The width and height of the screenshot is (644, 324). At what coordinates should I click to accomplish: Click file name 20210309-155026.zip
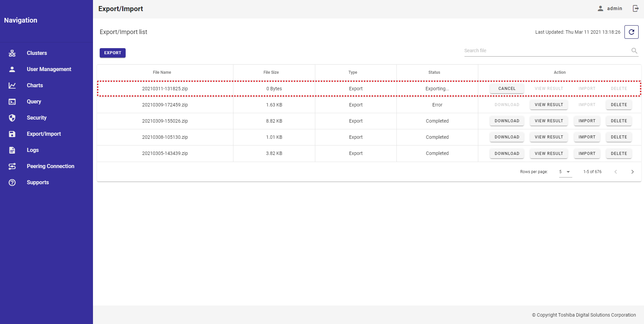pyautogui.click(x=165, y=121)
